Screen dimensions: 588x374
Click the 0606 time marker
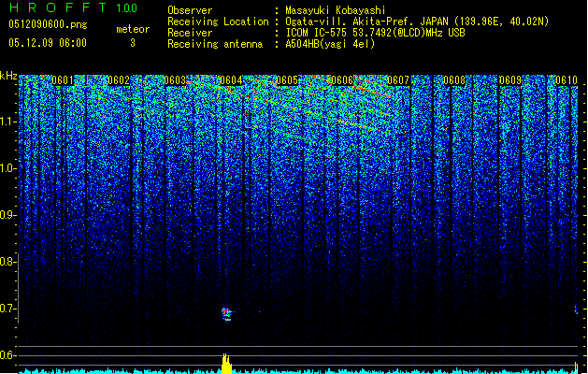coord(342,80)
